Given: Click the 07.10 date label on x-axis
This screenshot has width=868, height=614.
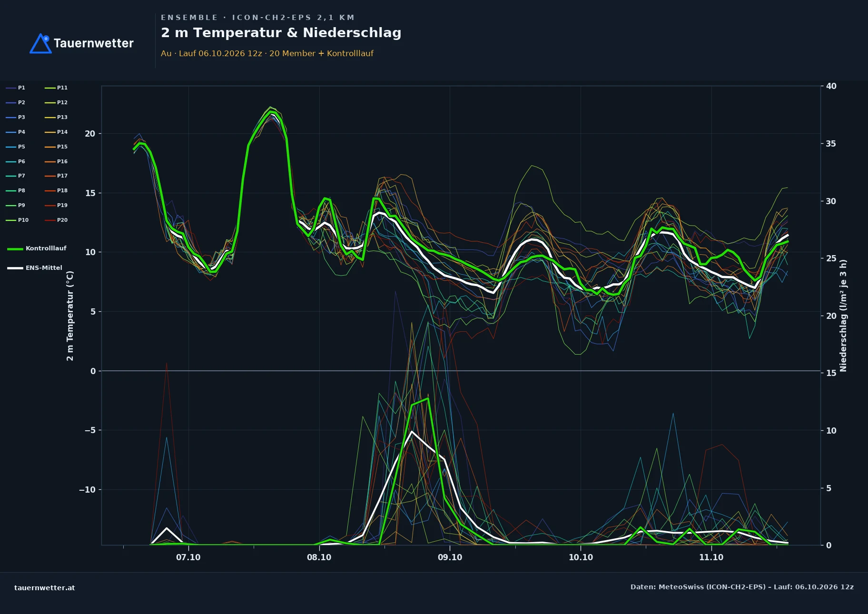Looking at the screenshot, I should pyautogui.click(x=188, y=557).
